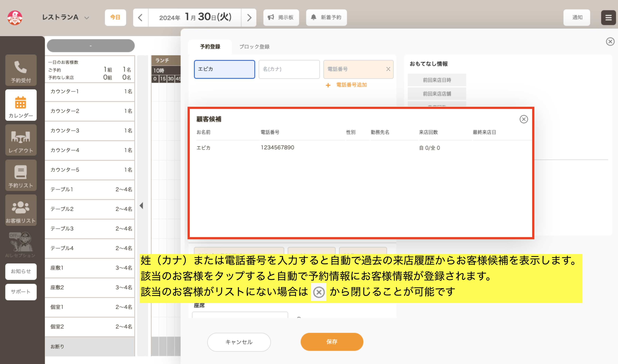Open the お客様リスト people icon
This screenshot has width=618, height=364.
point(21,210)
